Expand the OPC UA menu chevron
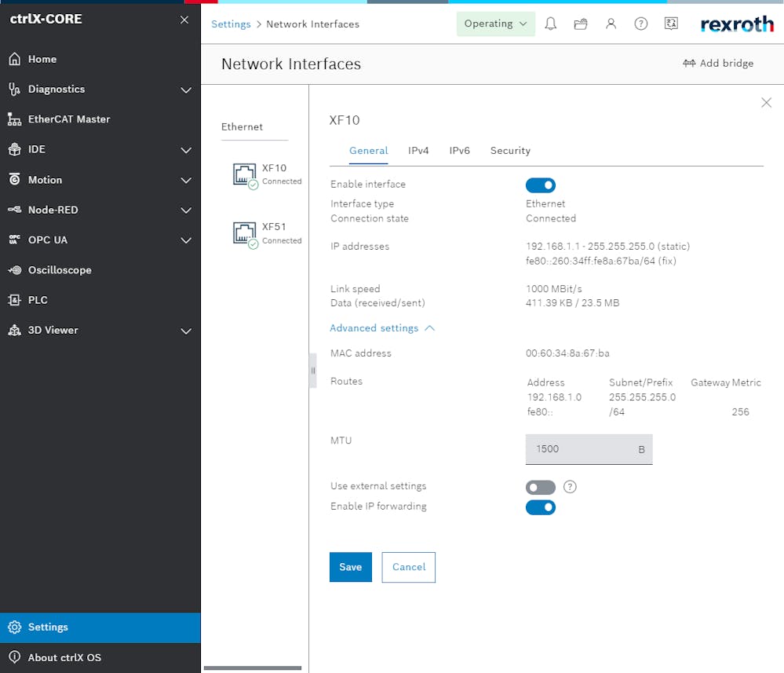784x673 pixels. (x=186, y=240)
